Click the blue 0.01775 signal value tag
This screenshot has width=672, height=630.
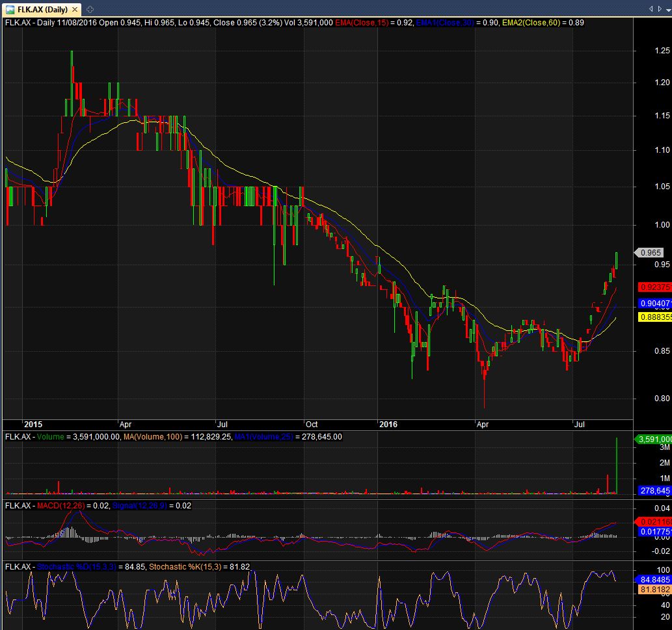point(654,532)
